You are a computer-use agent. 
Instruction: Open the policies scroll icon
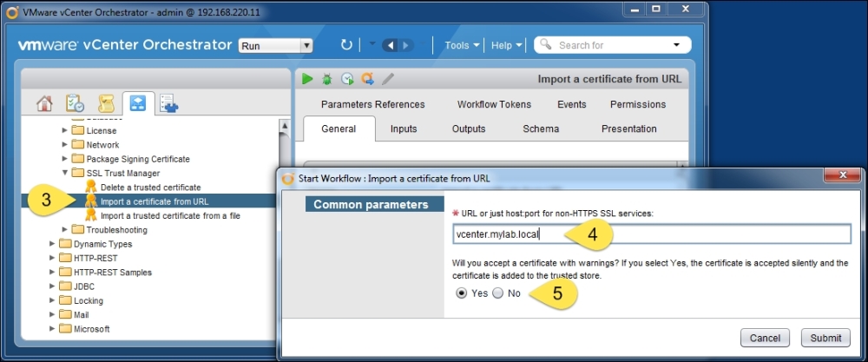point(106,104)
